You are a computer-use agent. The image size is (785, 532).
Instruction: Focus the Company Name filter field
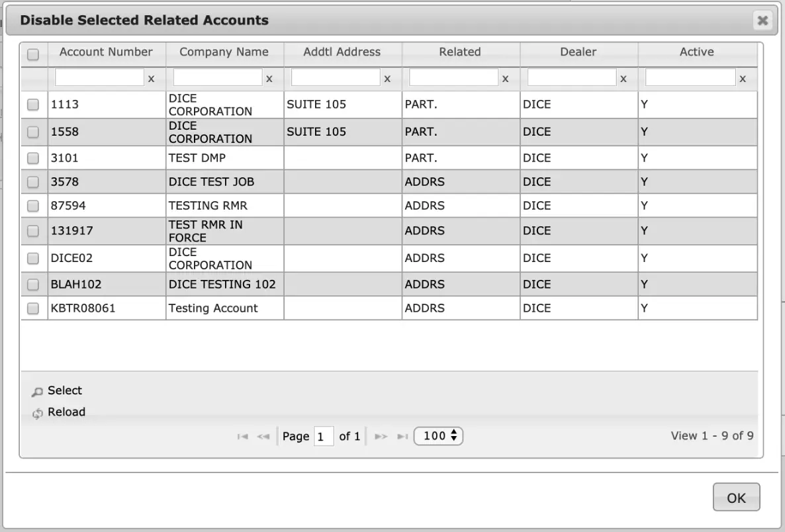tap(218, 77)
